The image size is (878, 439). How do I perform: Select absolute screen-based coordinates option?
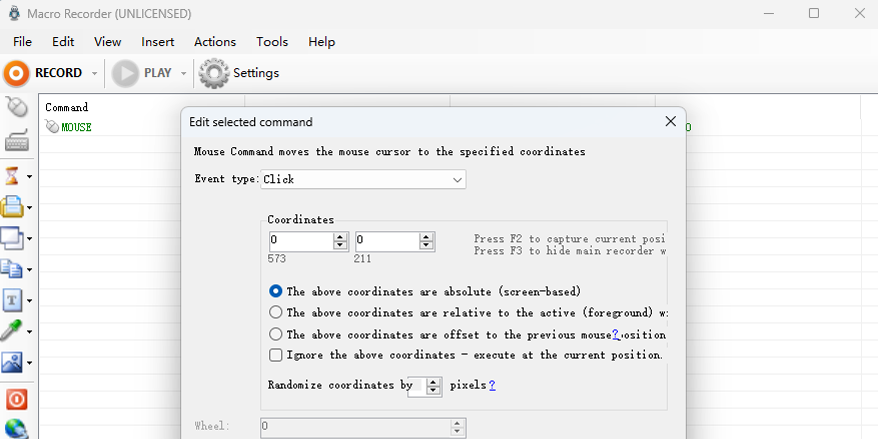pos(275,291)
